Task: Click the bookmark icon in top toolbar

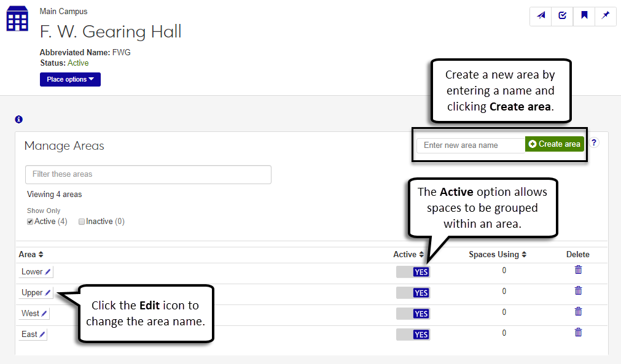Action: click(x=584, y=16)
